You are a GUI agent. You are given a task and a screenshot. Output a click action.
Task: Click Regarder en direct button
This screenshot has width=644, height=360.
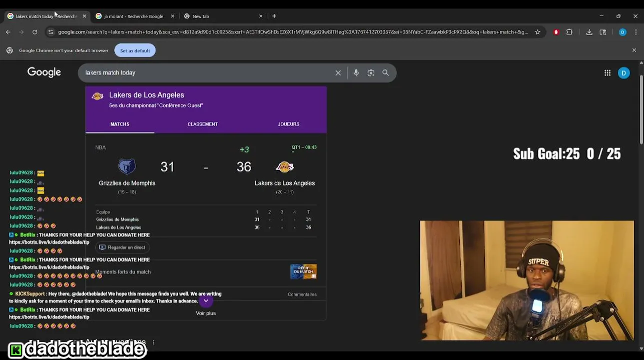click(122, 247)
